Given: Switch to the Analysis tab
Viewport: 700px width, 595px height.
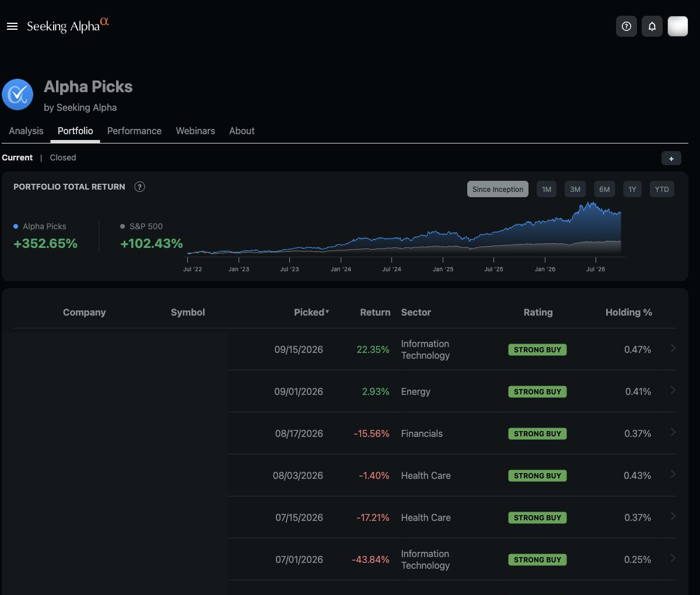Looking at the screenshot, I should [26, 131].
